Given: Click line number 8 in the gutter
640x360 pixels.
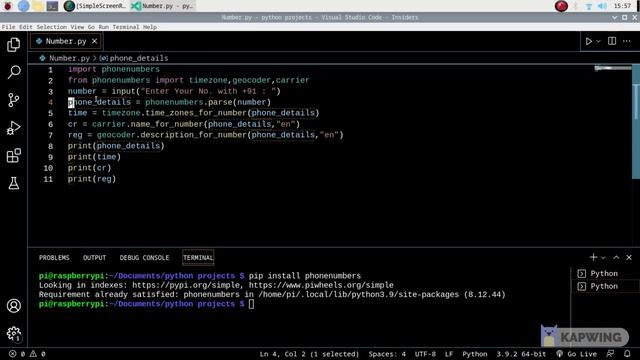Looking at the screenshot, I should tap(50, 146).
